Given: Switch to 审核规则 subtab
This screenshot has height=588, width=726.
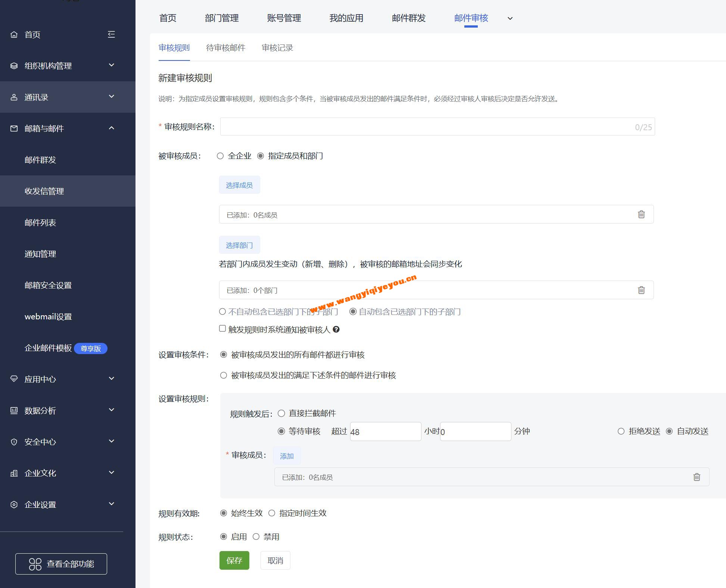Looking at the screenshot, I should (x=174, y=48).
